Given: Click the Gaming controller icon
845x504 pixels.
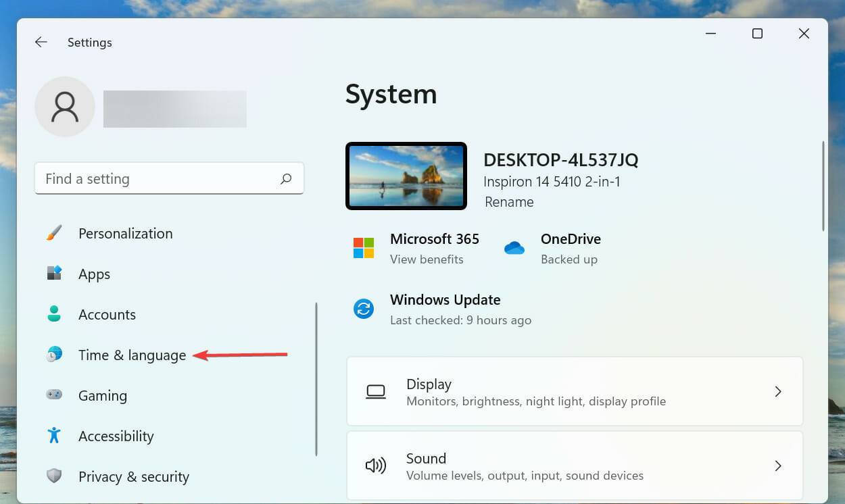Looking at the screenshot, I should (x=53, y=395).
